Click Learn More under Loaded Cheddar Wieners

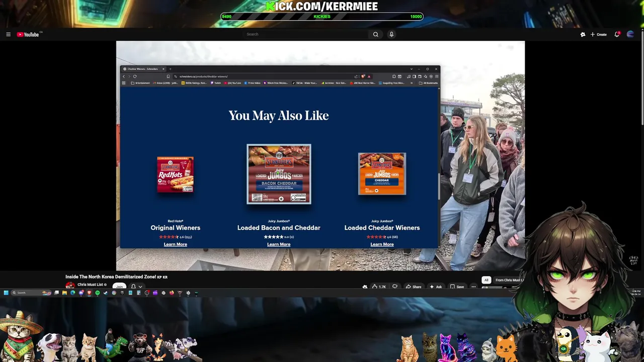(x=382, y=244)
